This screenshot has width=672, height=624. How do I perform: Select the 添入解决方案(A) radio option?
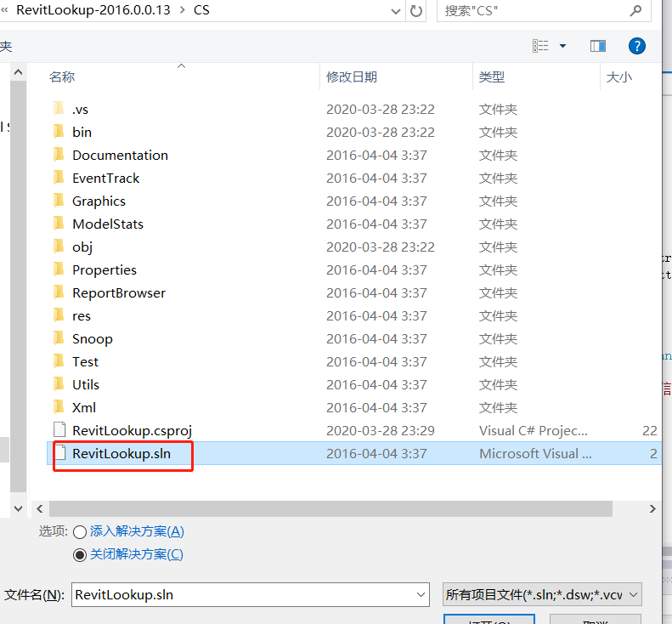pos(80,532)
